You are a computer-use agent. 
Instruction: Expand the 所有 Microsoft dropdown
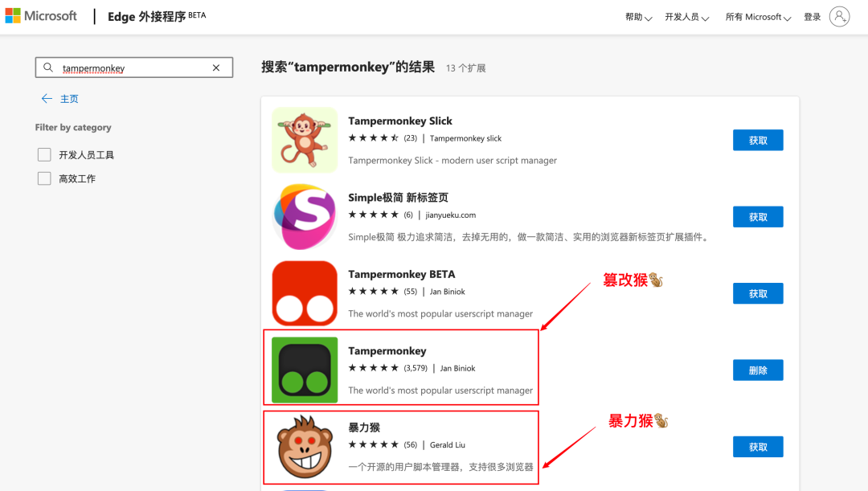pyautogui.click(x=758, y=17)
